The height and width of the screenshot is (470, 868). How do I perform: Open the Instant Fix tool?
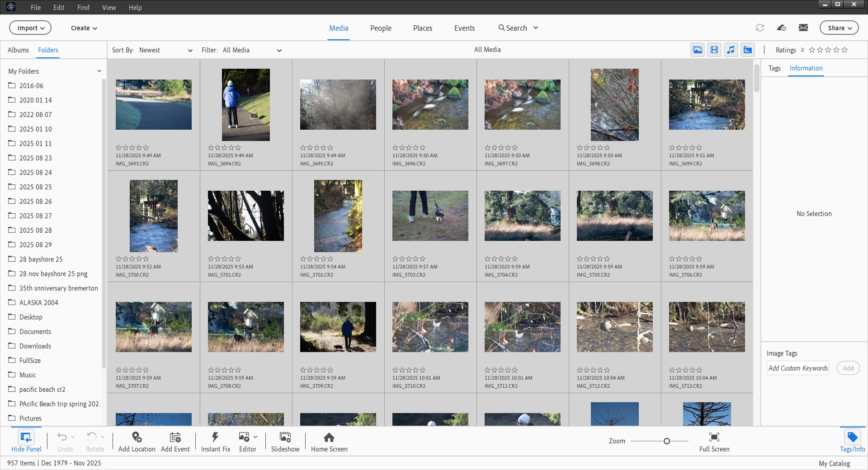[x=216, y=442]
